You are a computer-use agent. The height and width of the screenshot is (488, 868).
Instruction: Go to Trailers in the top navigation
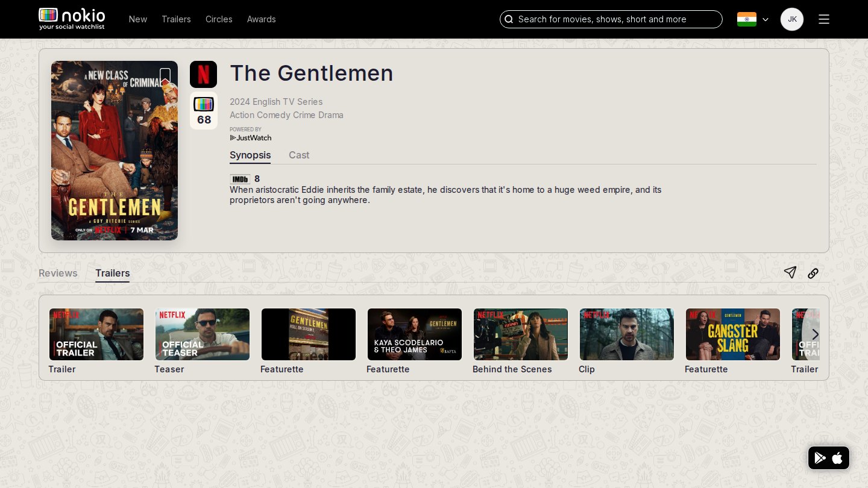tap(176, 19)
